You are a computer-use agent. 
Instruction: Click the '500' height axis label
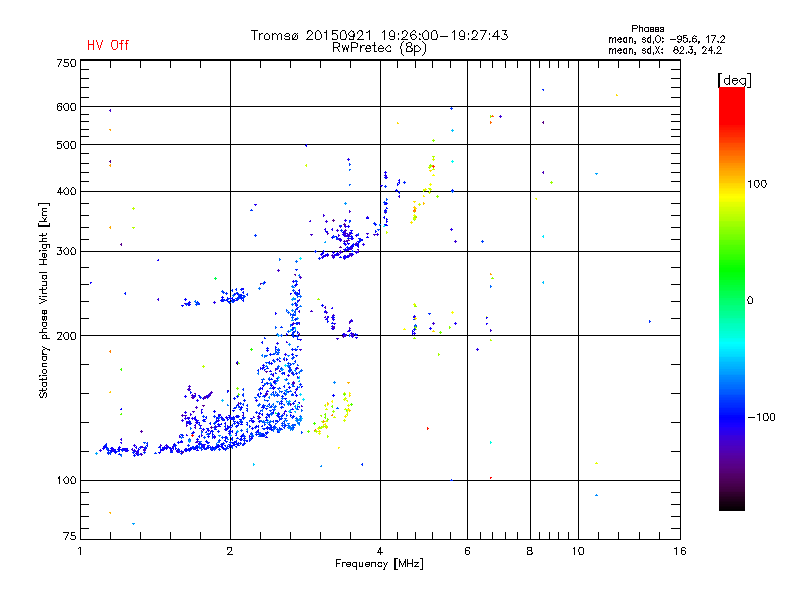coord(66,145)
